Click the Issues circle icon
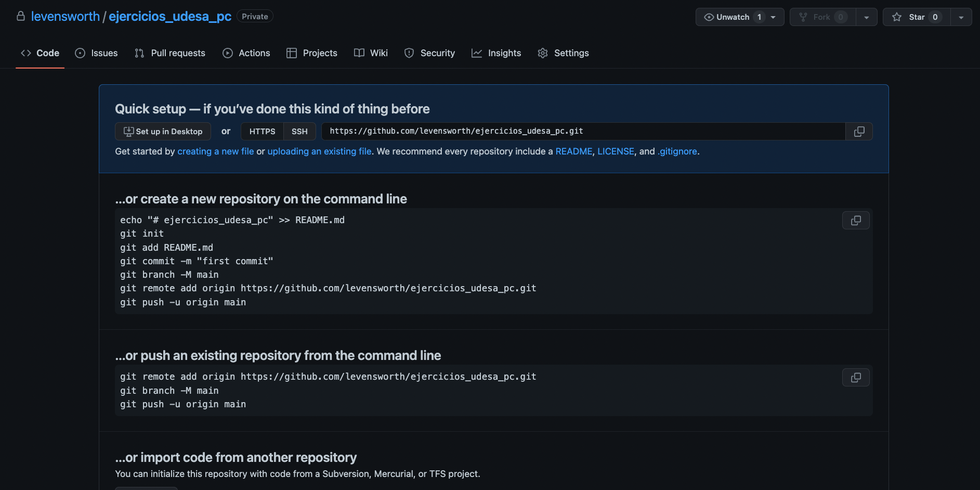 click(x=80, y=53)
